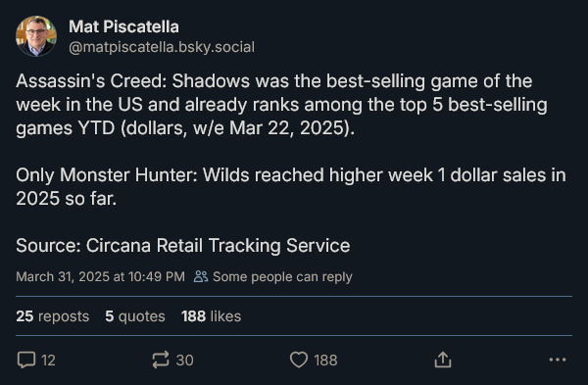This screenshot has height=385, width=588.
Task: Like the post with the heart icon
Action: point(299,360)
